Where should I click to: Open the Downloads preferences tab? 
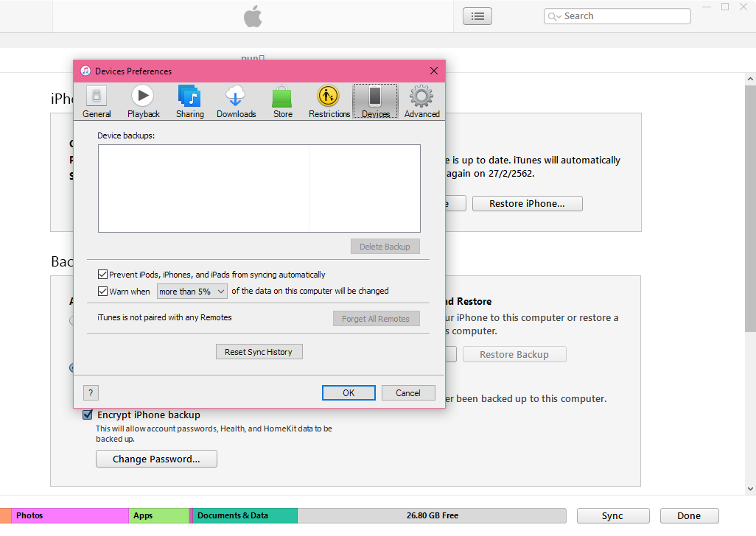[236, 102]
